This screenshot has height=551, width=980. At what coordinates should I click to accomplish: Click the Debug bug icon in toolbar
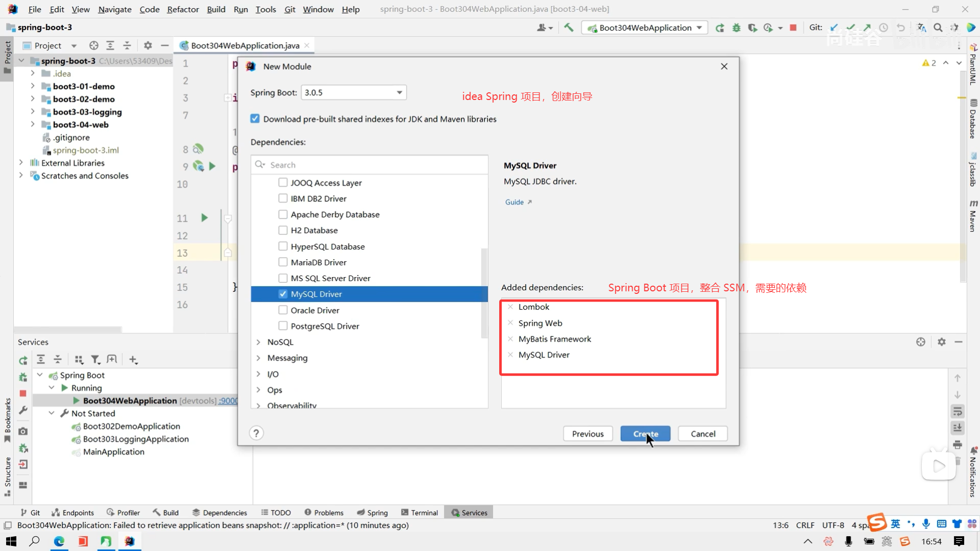tap(736, 28)
